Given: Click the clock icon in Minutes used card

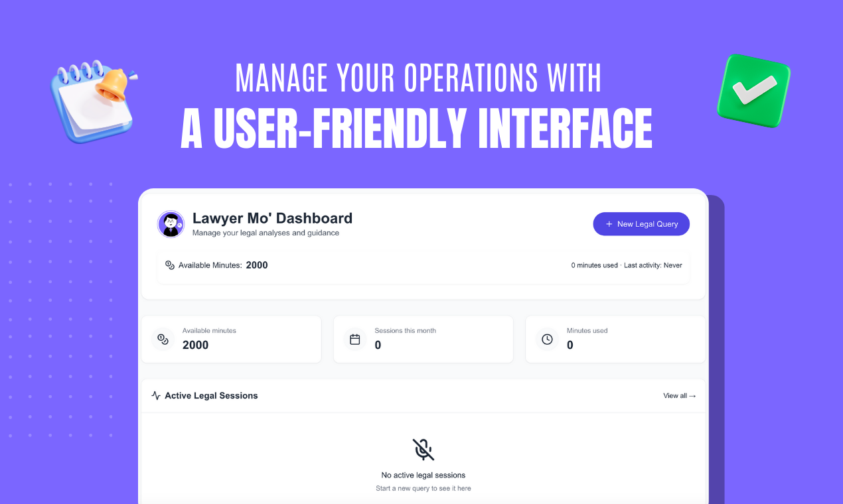Looking at the screenshot, I should [547, 340].
